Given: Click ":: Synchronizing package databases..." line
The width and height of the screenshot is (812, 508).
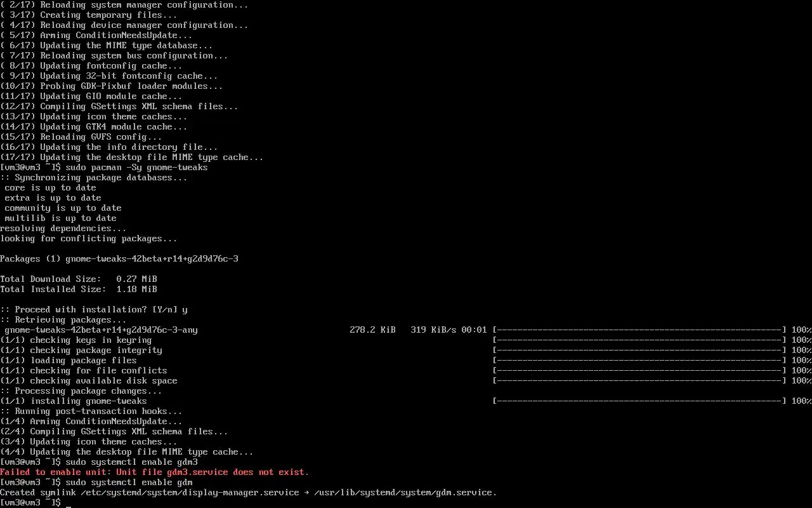Looking at the screenshot, I should pyautogui.click(x=94, y=177).
